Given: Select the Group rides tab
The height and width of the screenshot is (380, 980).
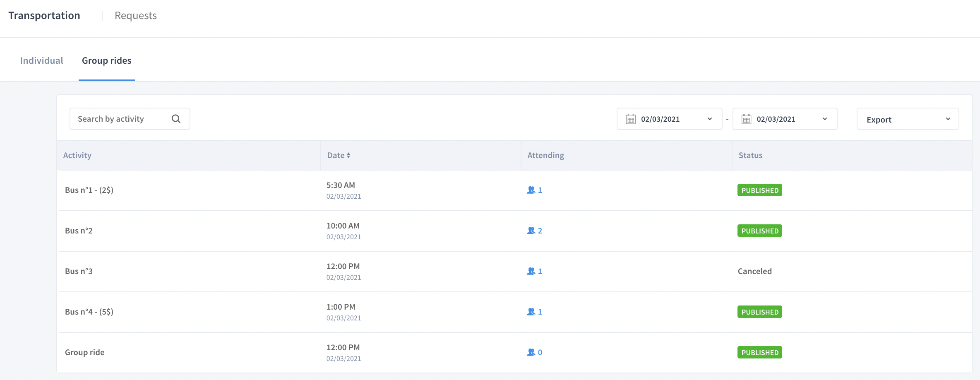Looking at the screenshot, I should tap(106, 60).
